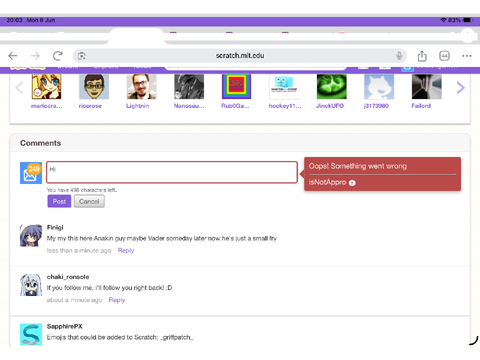Reply to Finigi's comment
480x360 pixels.
click(126, 250)
